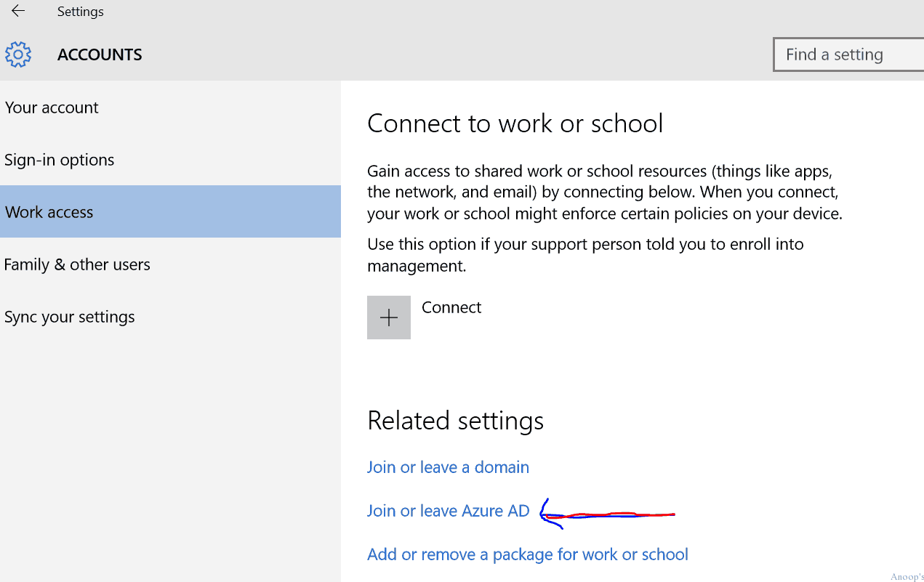Open Sign-in options section
This screenshot has height=582, width=924.
pyautogui.click(x=170, y=160)
